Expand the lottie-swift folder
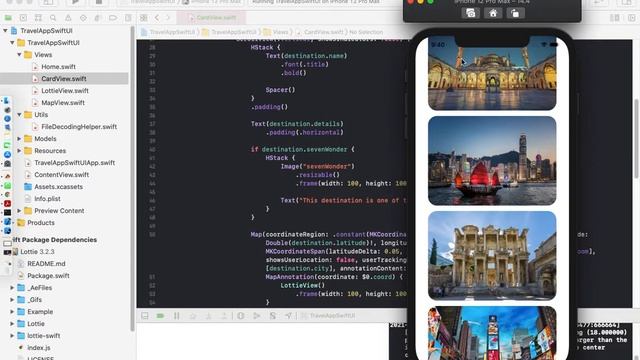Screen dimensions: 640x360 click(x=12, y=336)
